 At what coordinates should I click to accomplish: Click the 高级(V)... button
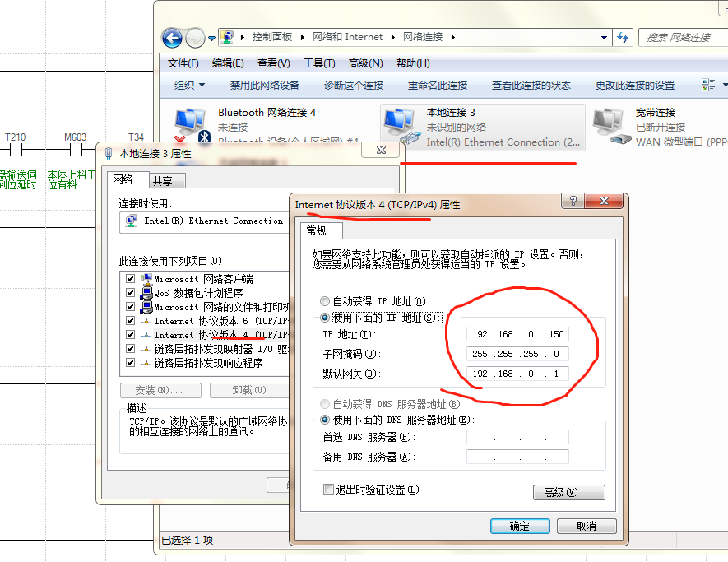point(568,492)
